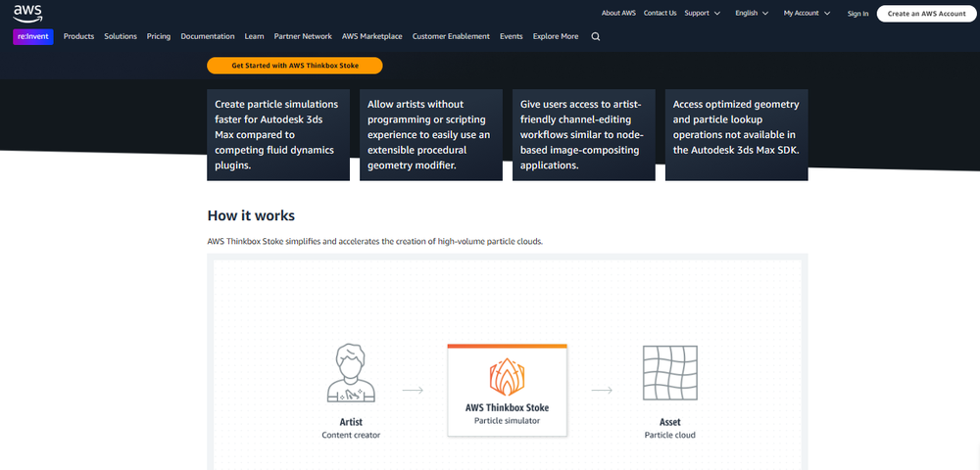The width and height of the screenshot is (980, 470).
Task: Open the Pricing menu item
Action: 159,37
